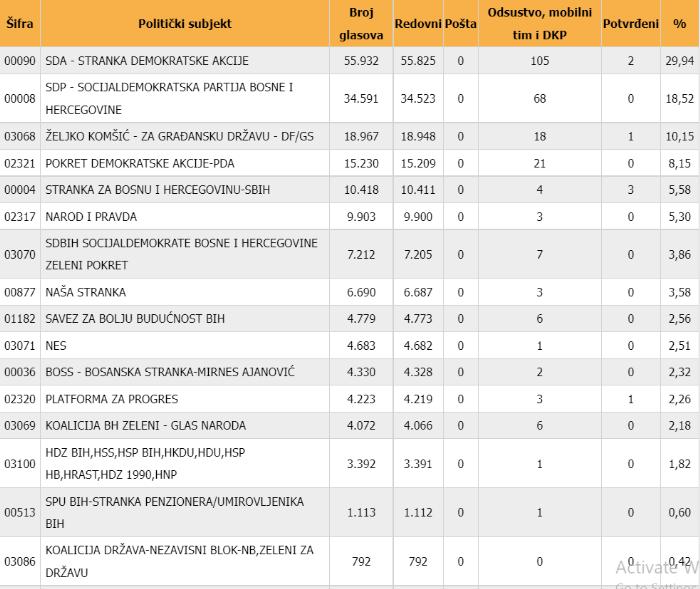Click vote count 792 in Broj glasova
The height and width of the screenshot is (589, 700).
coord(361,561)
